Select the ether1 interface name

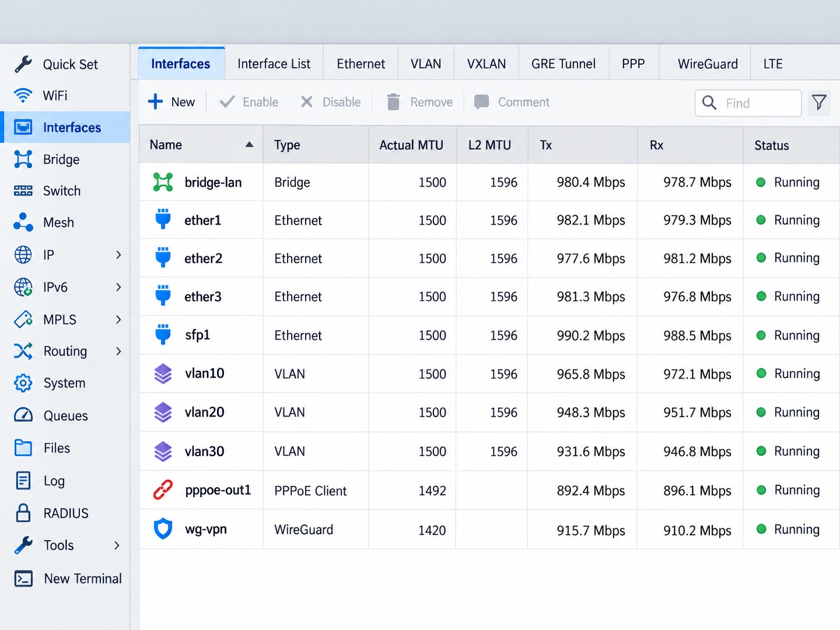[202, 220]
